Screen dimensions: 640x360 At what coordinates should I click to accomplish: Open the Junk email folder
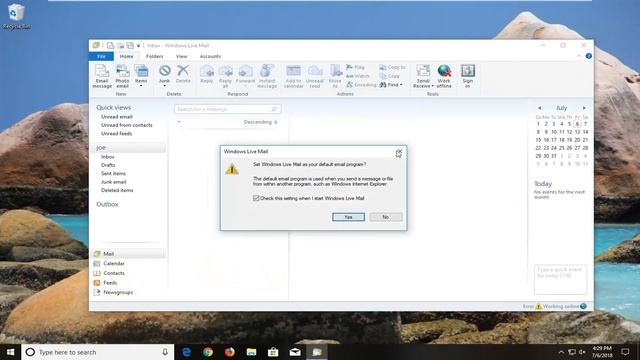point(113,182)
